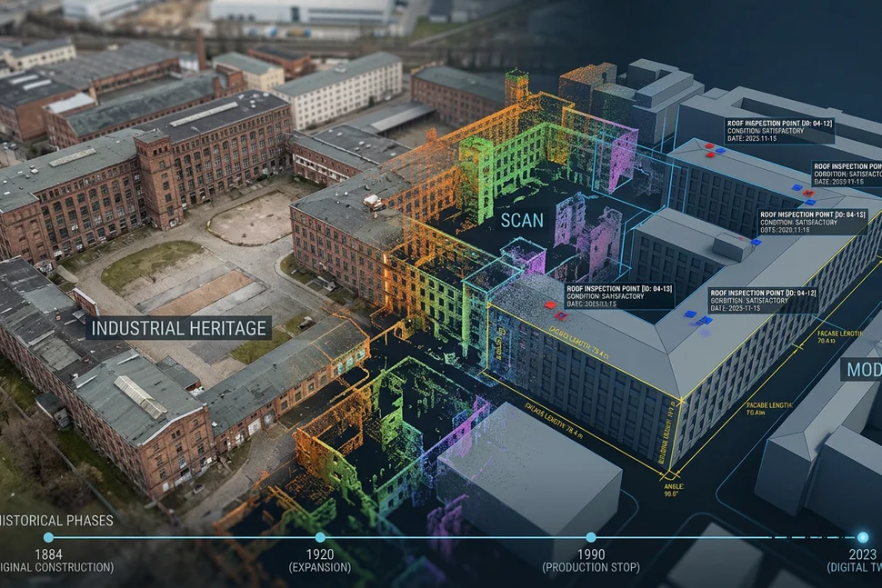Click the red marker between two blue markers
This screenshot has height=588, width=882.
click(x=807, y=194)
